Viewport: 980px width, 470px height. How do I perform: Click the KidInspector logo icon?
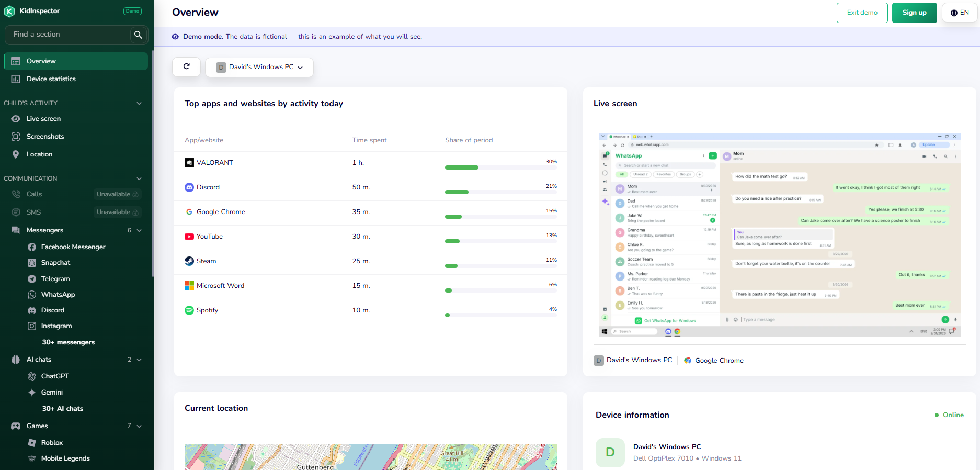coord(9,11)
